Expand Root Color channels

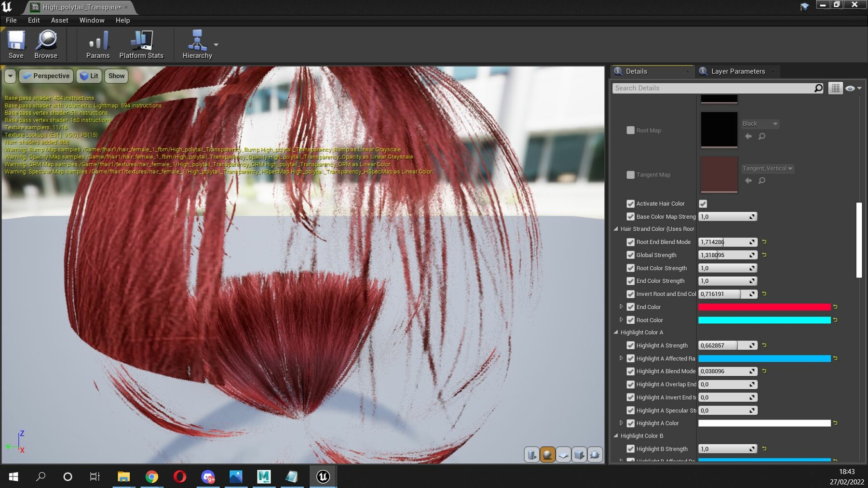pos(621,320)
